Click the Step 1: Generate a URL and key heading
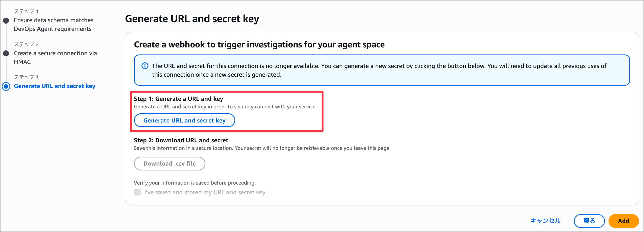 click(178, 99)
